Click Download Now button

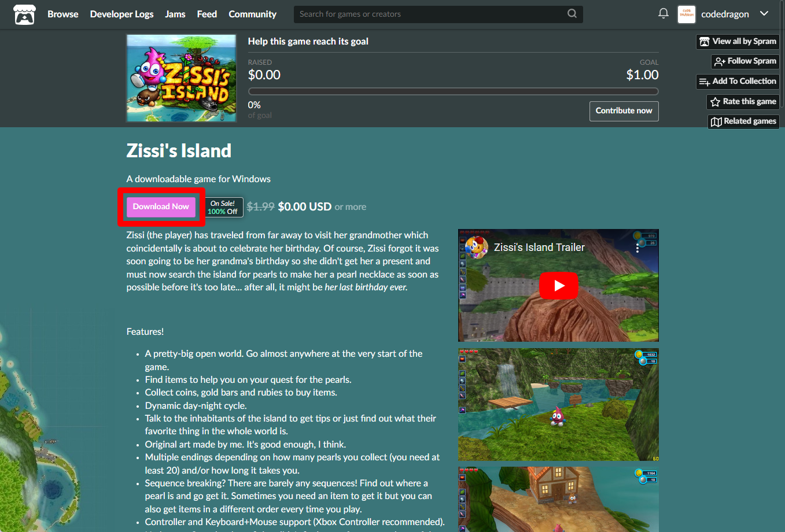click(x=161, y=206)
